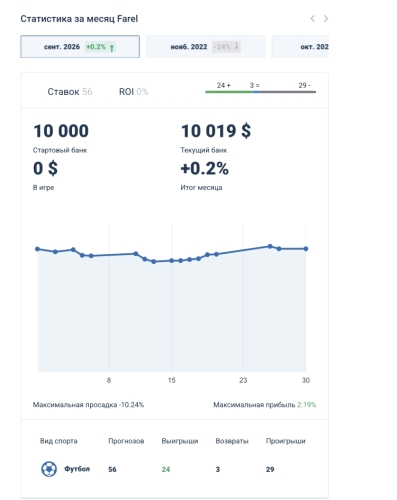Click the chart axis label 23
The height and width of the screenshot is (500, 397).
[243, 380]
